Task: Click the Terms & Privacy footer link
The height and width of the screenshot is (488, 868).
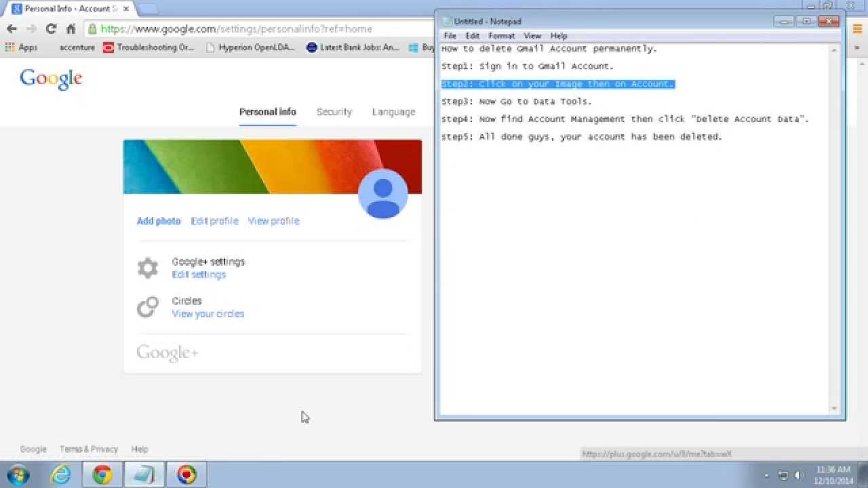Action: pos(89,449)
